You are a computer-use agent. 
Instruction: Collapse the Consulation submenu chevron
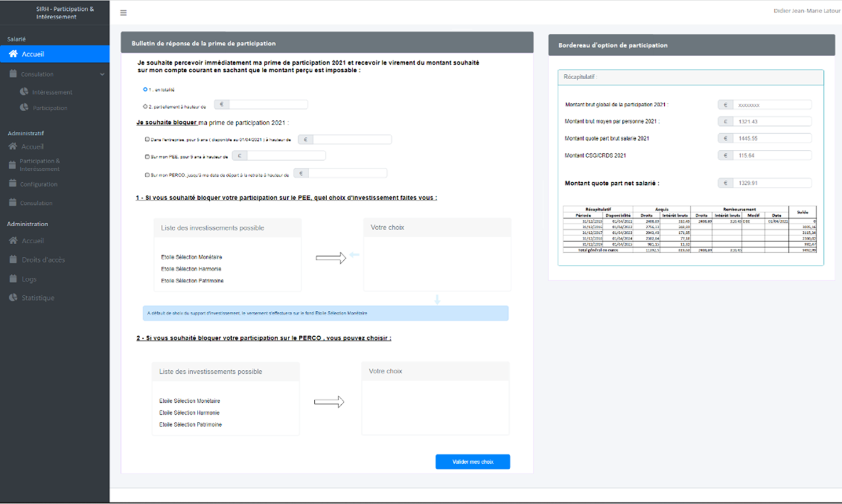click(x=102, y=74)
